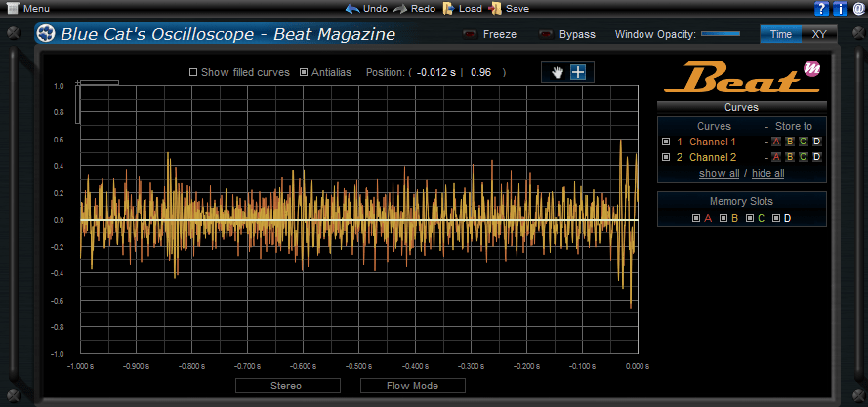This screenshot has width=868, height=407.
Task: Toggle memory slot B checkbox
Action: pyautogui.click(x=723, y=219)
